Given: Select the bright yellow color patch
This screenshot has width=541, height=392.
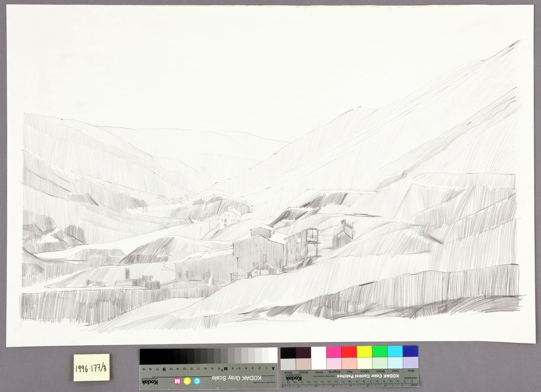Looking at the screenshot, I should (364, 352).
